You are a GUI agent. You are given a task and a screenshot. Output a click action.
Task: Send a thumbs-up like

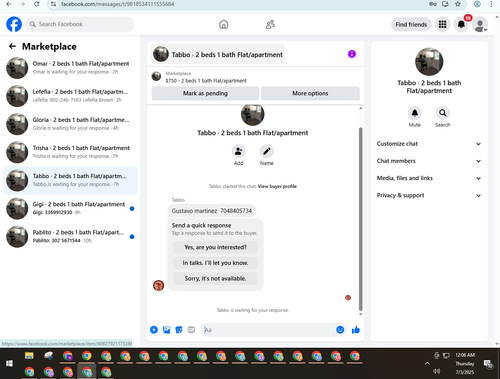coord(356,330)
